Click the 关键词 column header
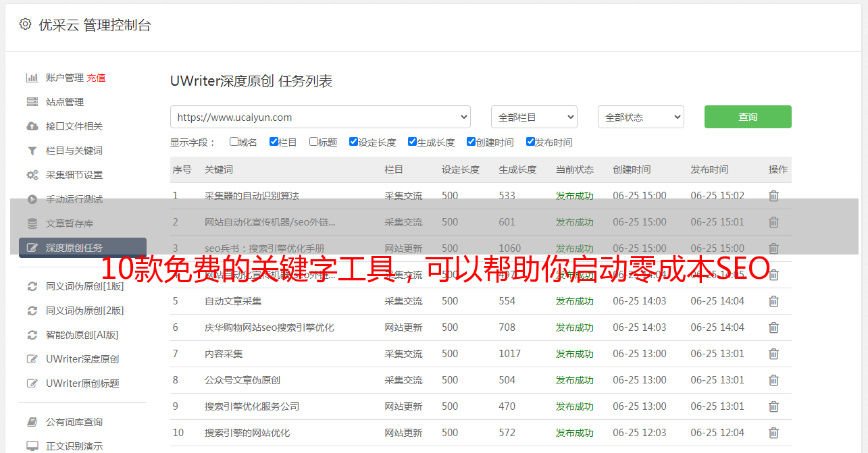 coord(219,169)
